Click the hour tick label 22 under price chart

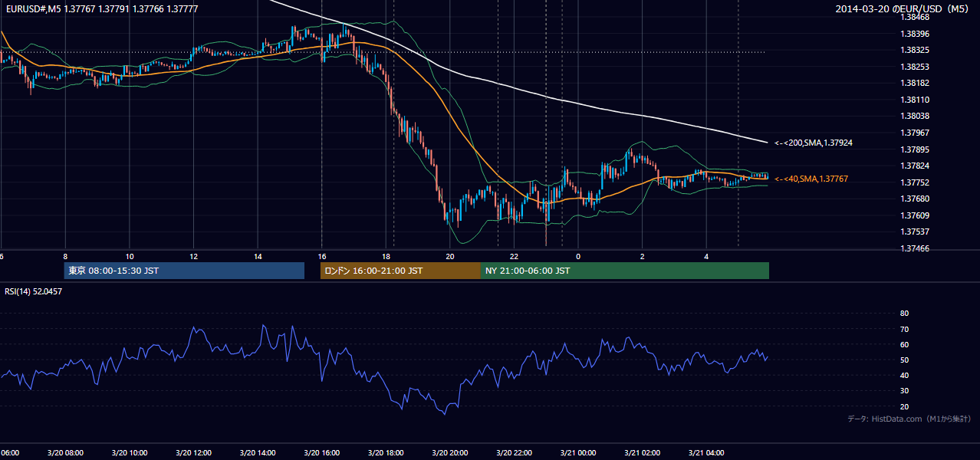[515, 257]
